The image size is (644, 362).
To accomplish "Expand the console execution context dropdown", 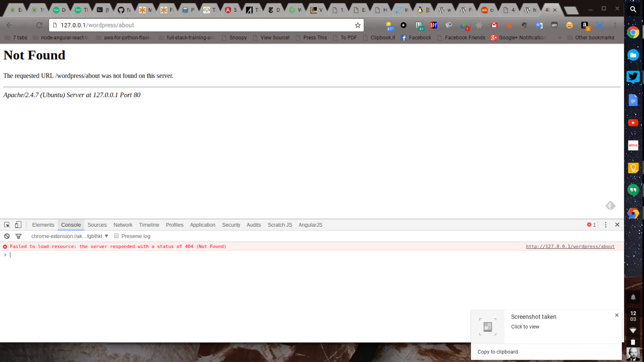I will pyautogui.click(x=70, y=236).
